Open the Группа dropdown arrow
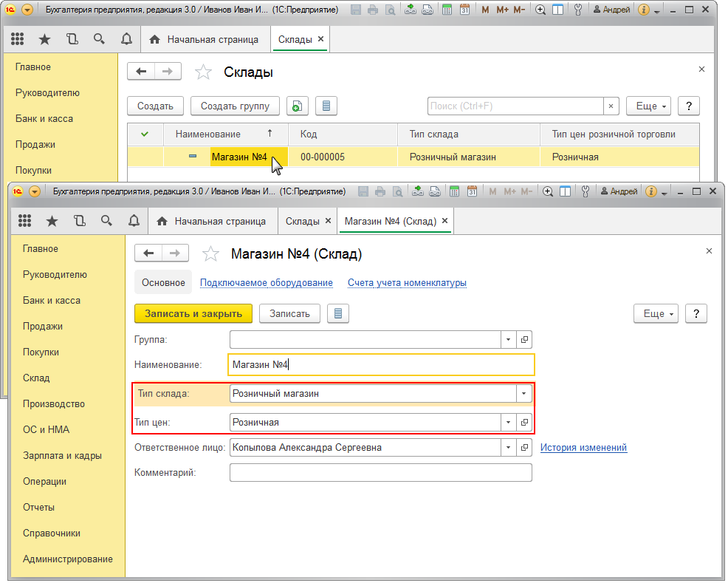Viewport: 728px width, 583px height. pyautogui.click(x=508, y=340)
